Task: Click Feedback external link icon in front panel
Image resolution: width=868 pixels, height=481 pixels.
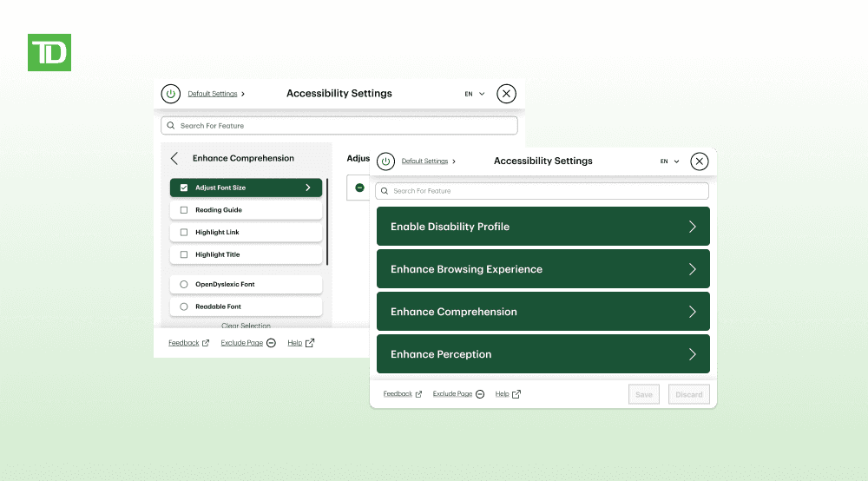Action: pos(418,395)
